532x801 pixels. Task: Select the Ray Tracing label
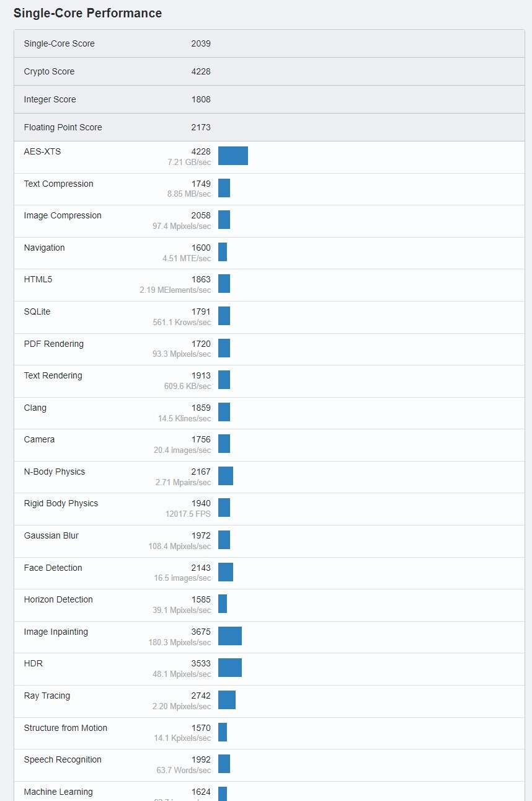47,696
